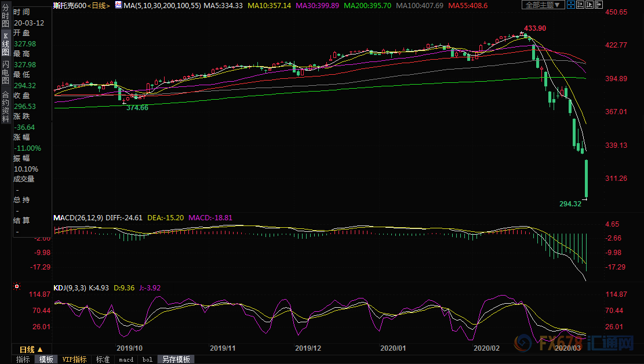Viewport: 644px width, 364px height.
Task: Apply the bol template
Action: 147,359
